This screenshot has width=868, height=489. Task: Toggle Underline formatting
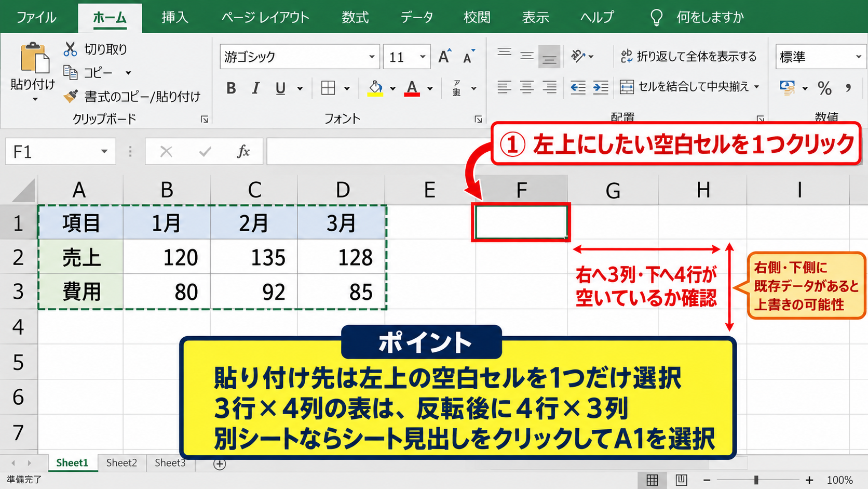[x=280, y=88]
